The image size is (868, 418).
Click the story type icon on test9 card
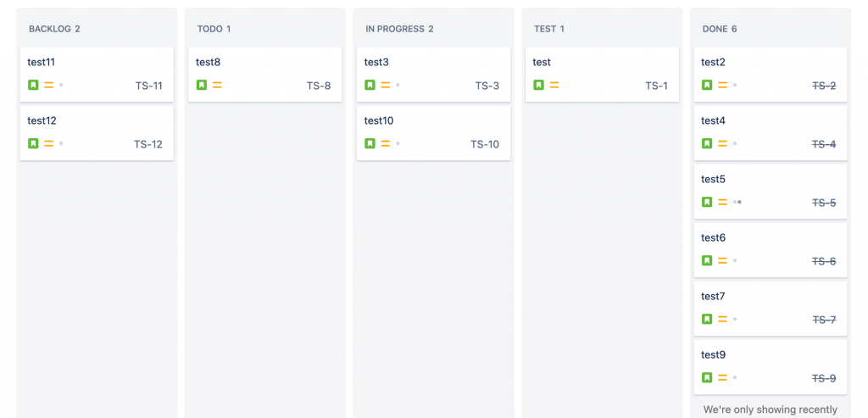tap(707, 377)
